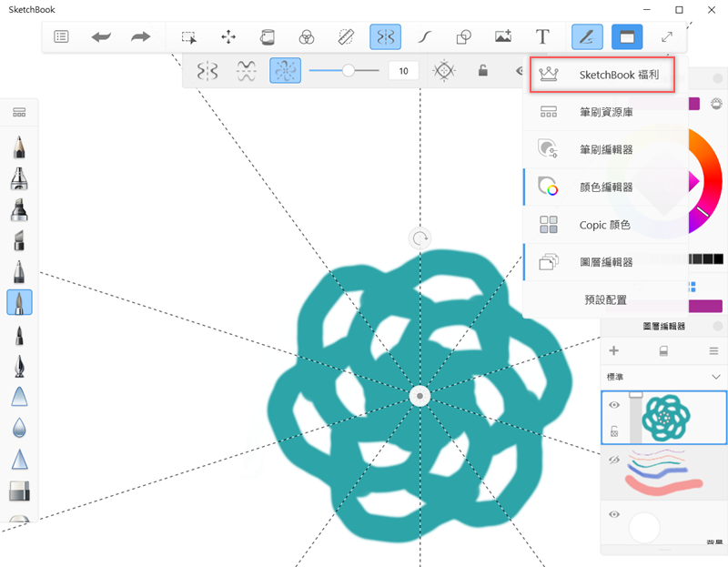The width and height of the screenshot is (728, 567).
Task: Show the hidden brush strokes layer
Action: pyautogui.click(x=614, y=461)
